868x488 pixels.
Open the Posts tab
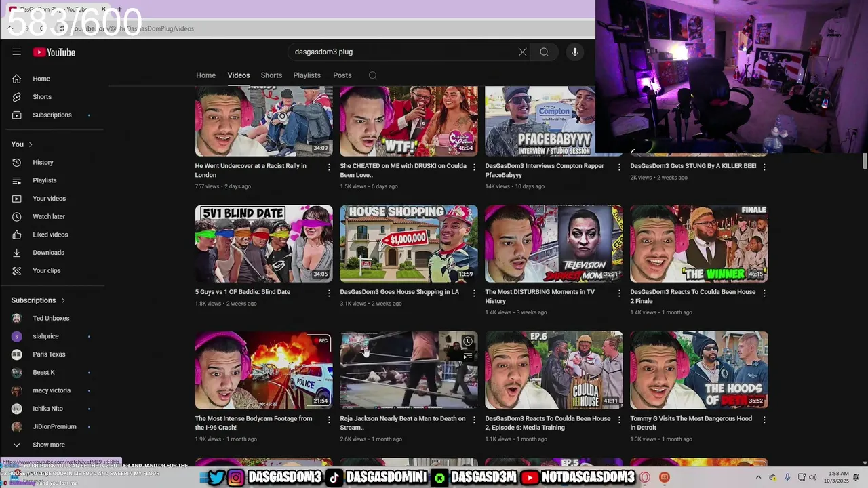(x=342, y=75)
